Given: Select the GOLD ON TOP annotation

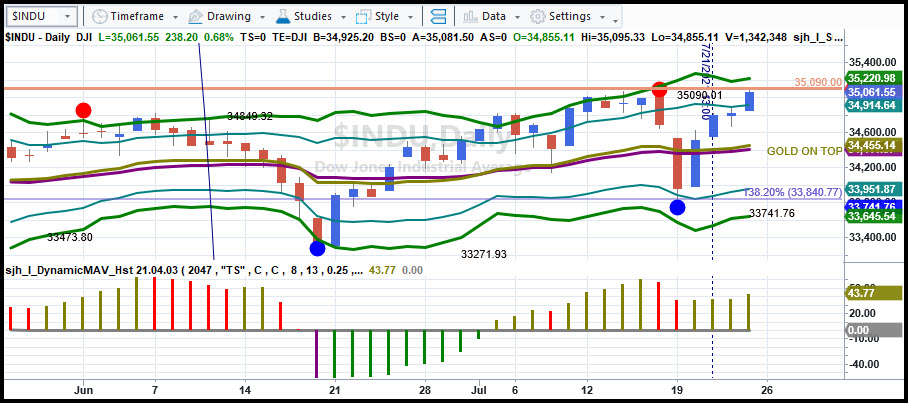Looking at the screenshot, I should click(804, 152).
